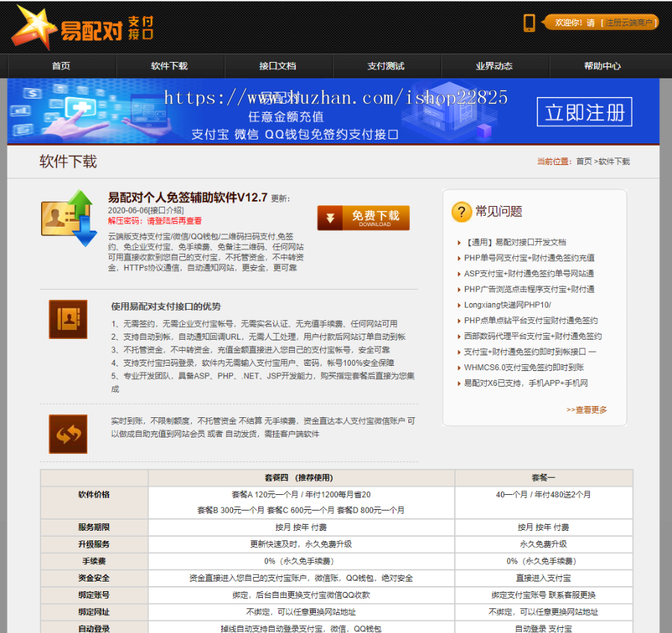Open the 支付测试 navigation tab
This screenshot has height=633, width=672.
point(386,66)
